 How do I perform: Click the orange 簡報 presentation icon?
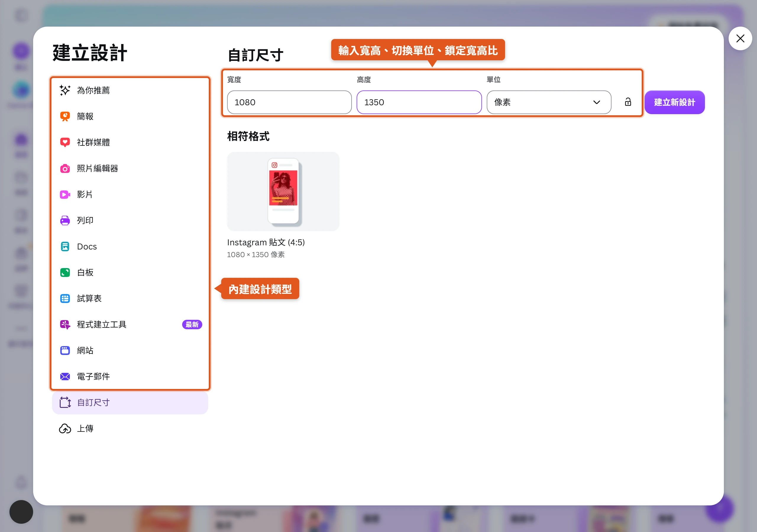[x=65, y=116]
